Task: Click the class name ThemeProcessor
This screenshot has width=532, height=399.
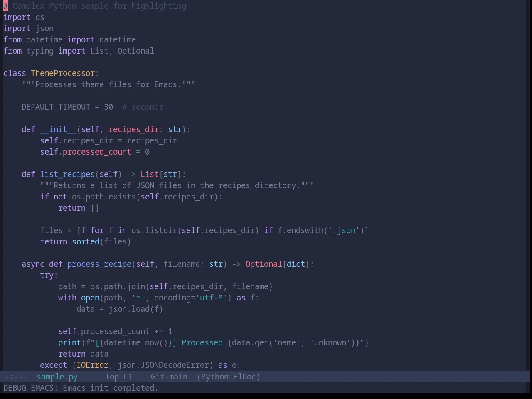Action: click(63, 73)
